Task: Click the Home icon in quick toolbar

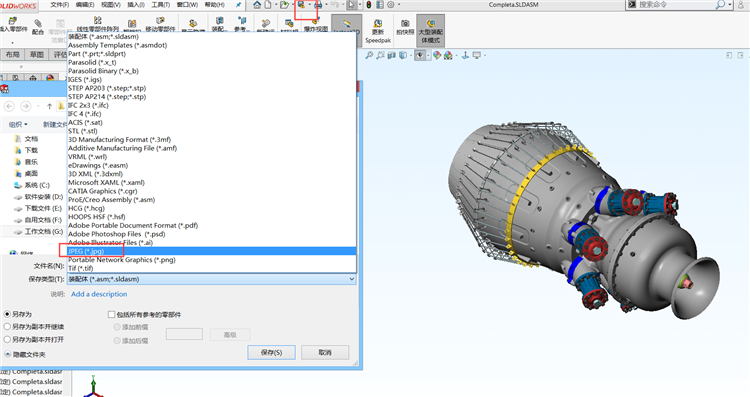Action: coord(257,5)
